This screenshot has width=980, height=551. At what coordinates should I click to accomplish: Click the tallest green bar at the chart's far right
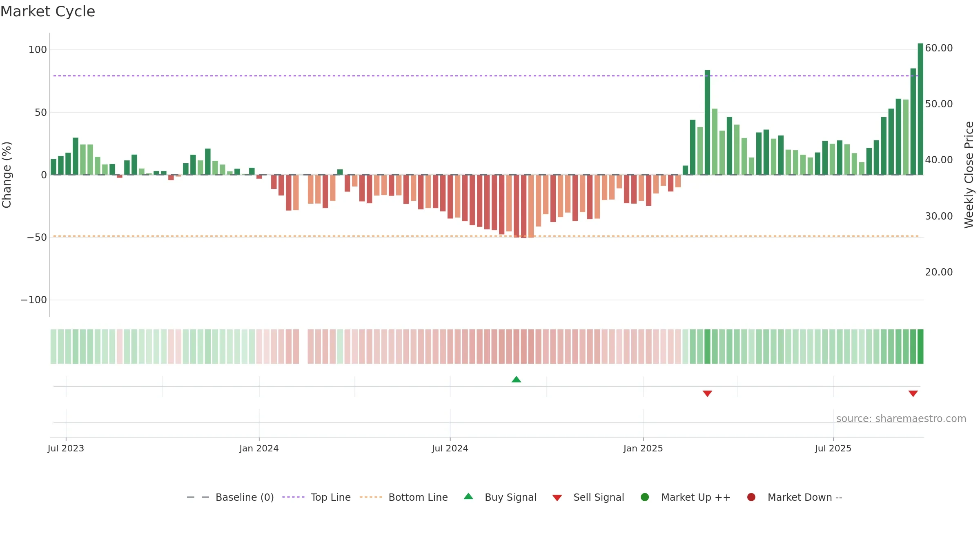920,109
